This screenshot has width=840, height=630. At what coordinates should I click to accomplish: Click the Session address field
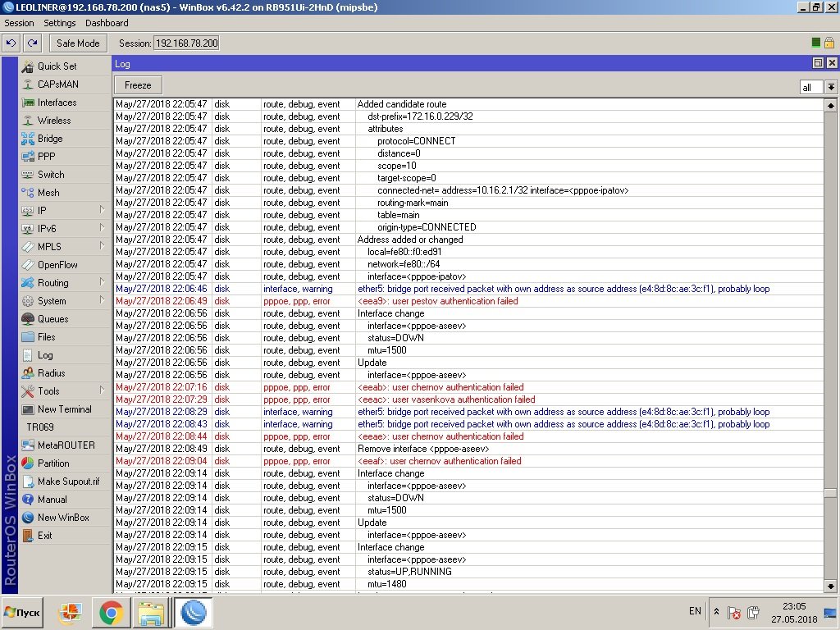click(186, 43)
